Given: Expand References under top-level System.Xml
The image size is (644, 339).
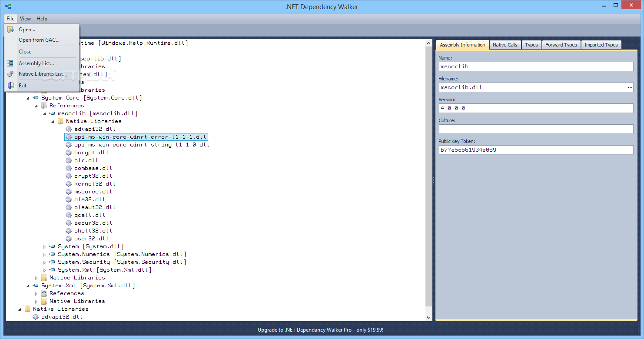Looking at the screenshot, I should (x=37, y=293).
